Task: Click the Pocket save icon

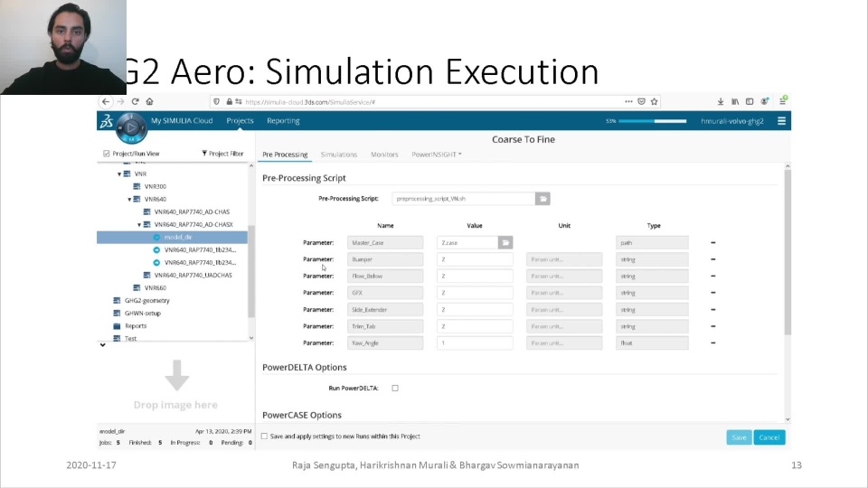Action: click(642, 102)
